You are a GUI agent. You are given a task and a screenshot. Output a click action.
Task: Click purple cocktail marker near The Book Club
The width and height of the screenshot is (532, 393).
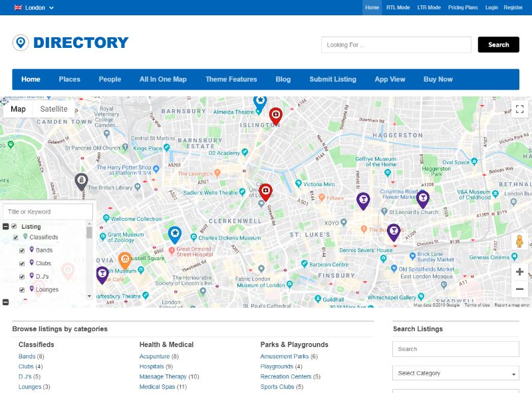click(x=394, y=233)
